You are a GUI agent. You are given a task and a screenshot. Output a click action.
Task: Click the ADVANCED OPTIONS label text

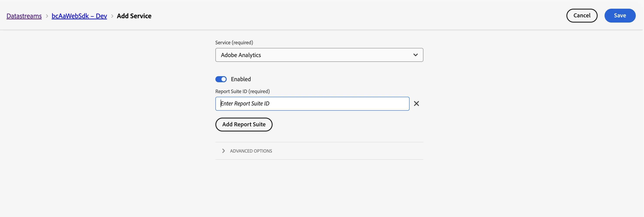point(251,151)
